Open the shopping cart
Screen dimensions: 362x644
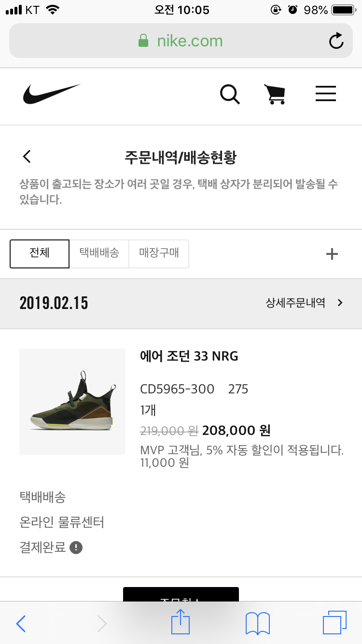click(x=275, y=94)
